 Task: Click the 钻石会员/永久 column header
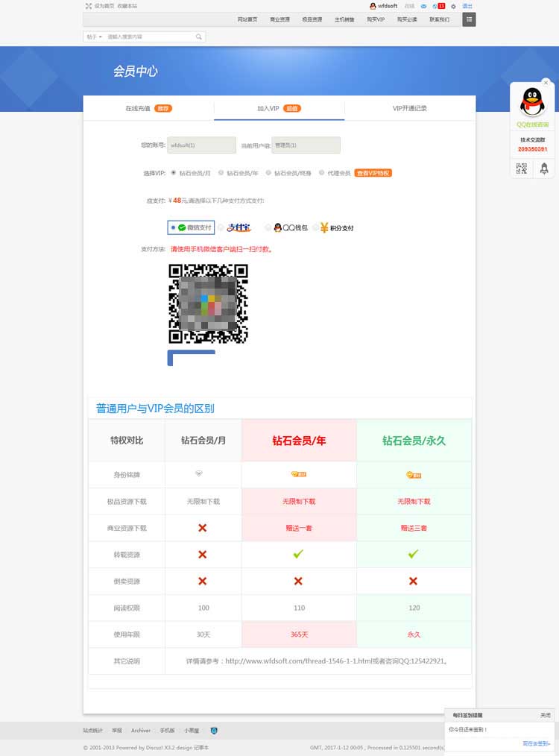click(414, 440)
